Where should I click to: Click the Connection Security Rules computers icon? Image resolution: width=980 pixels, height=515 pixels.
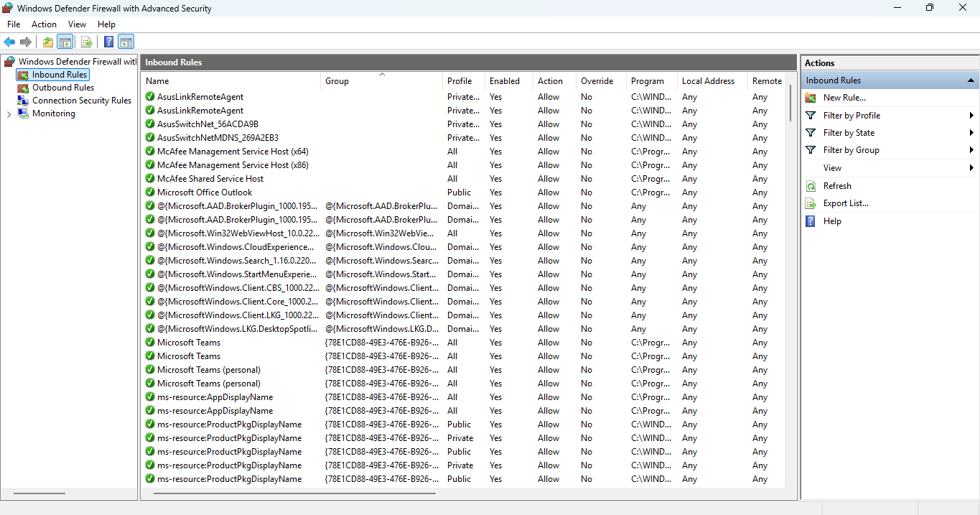(23, 101)
